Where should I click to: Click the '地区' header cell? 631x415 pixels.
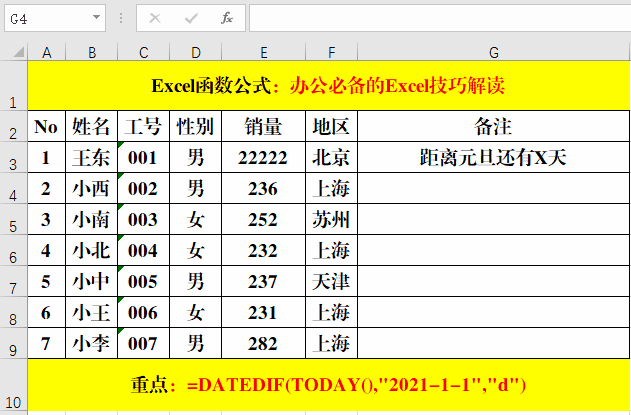tap(332, 126)
